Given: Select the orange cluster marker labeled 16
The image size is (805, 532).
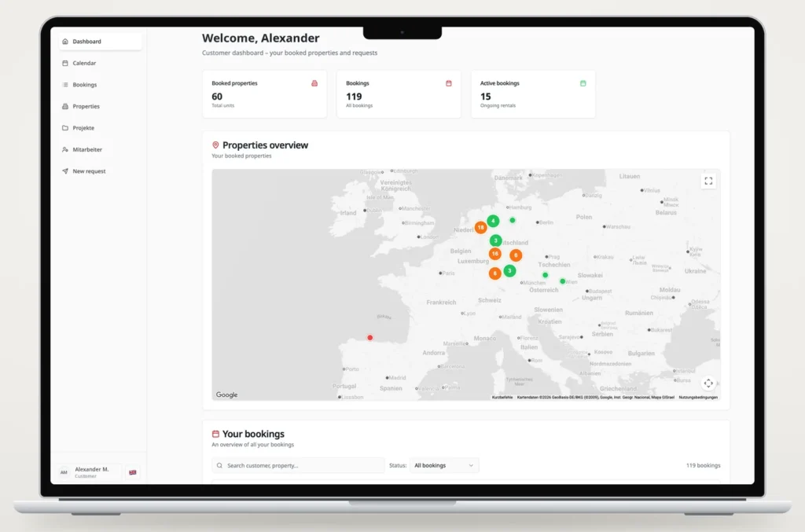Looking at the screenshot, I should click(495, 254).
